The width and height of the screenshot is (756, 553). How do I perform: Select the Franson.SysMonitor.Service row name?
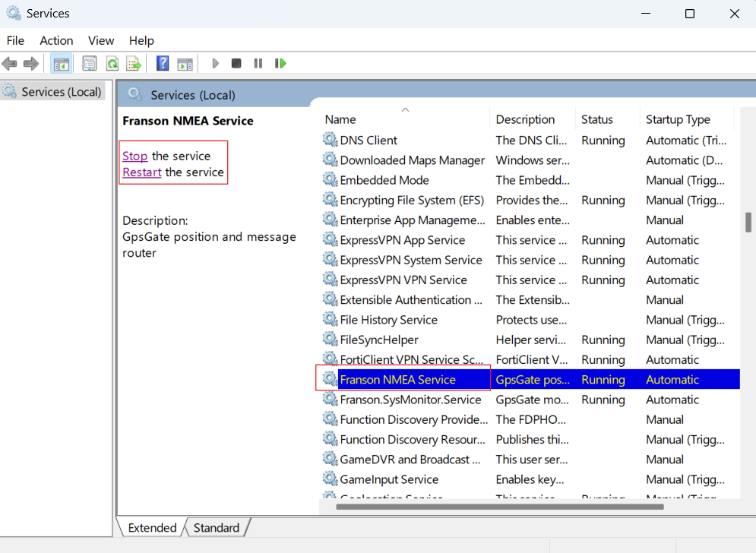410,400
